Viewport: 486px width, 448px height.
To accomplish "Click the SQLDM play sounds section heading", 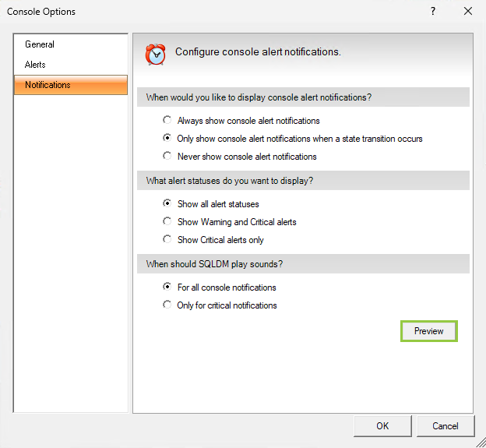I will point(214,264).
